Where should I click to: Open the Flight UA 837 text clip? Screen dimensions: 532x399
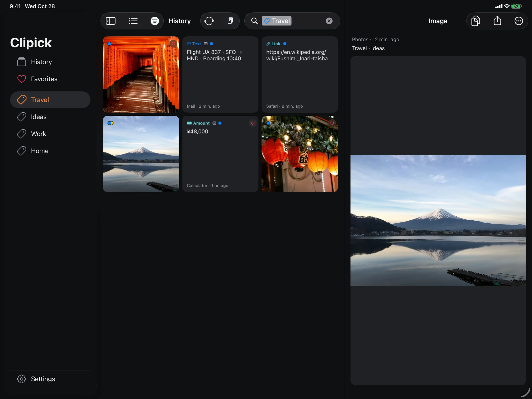(x=220, y=75)
